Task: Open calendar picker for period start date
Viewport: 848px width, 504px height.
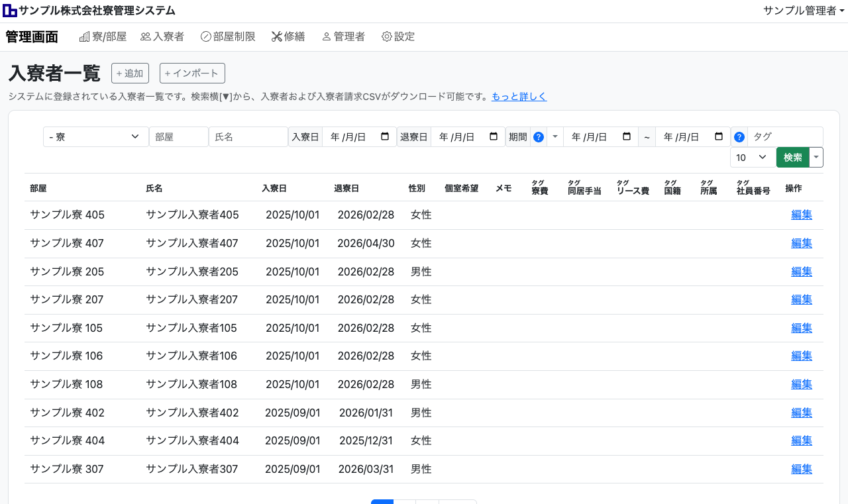Action: pyautogui.click(x=627, y=137)
